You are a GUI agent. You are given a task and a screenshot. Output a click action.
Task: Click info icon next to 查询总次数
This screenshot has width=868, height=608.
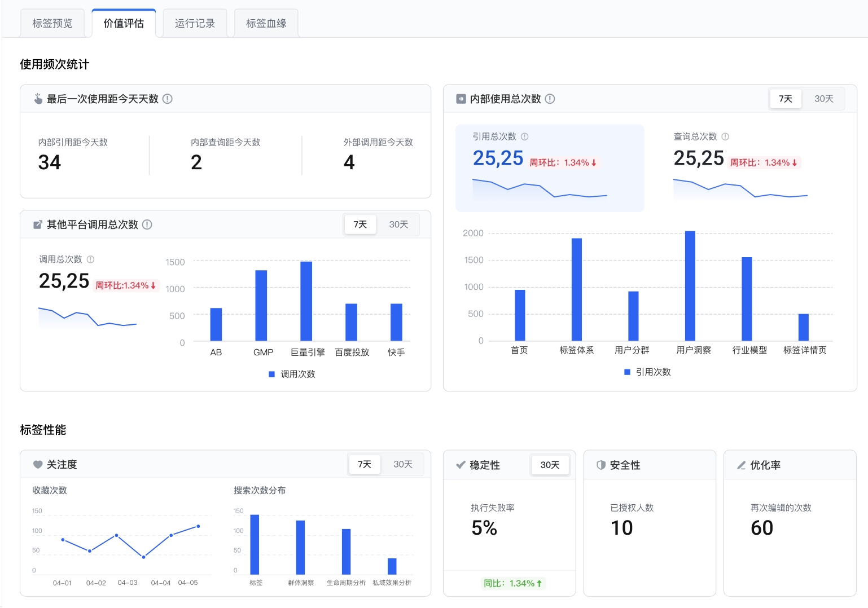click(725, 136)
